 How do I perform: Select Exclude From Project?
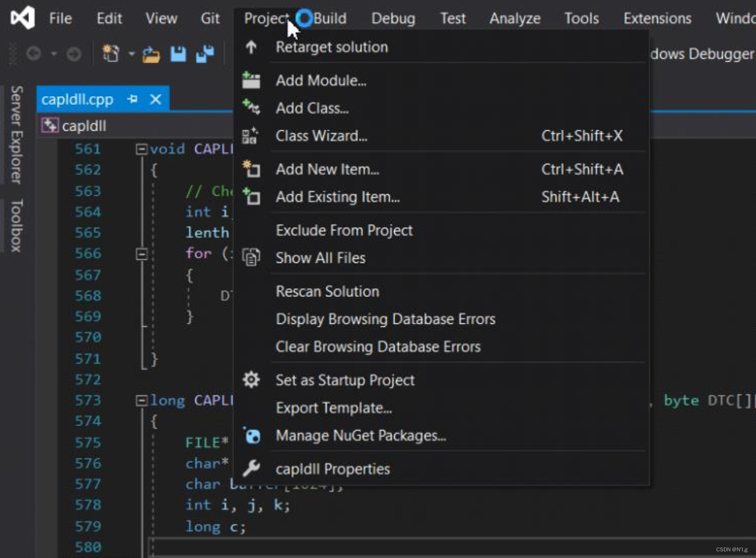(x=441, y=230)
